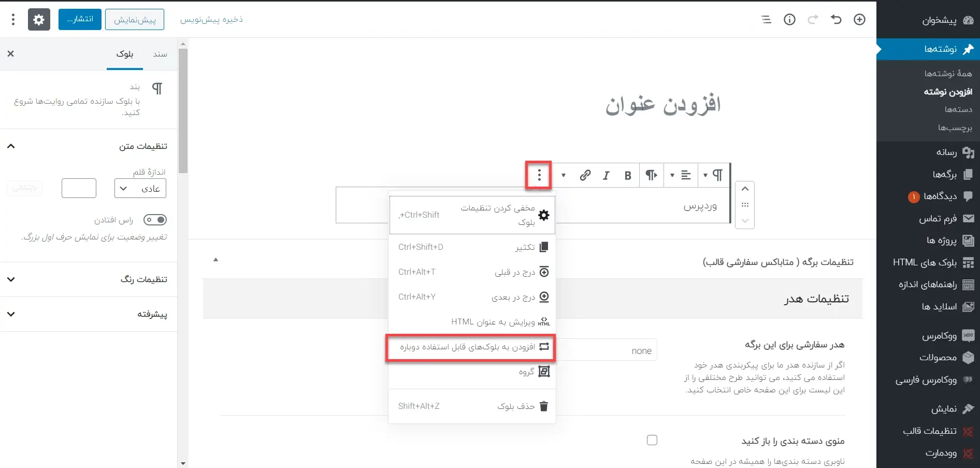980x468 pixels.
Task: Select حذف بلوک remove block entry
Action: pyautogui.click(x=472, y=406)
